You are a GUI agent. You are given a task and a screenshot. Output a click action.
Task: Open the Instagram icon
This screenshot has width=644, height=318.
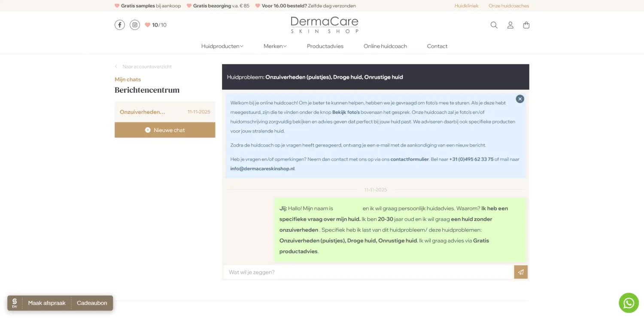(134, 24)
